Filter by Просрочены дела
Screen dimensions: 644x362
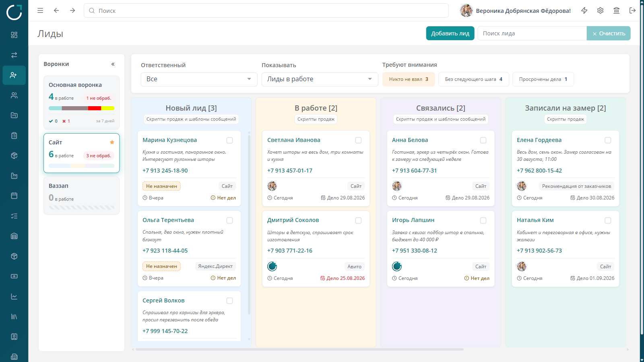click(543, 79)
